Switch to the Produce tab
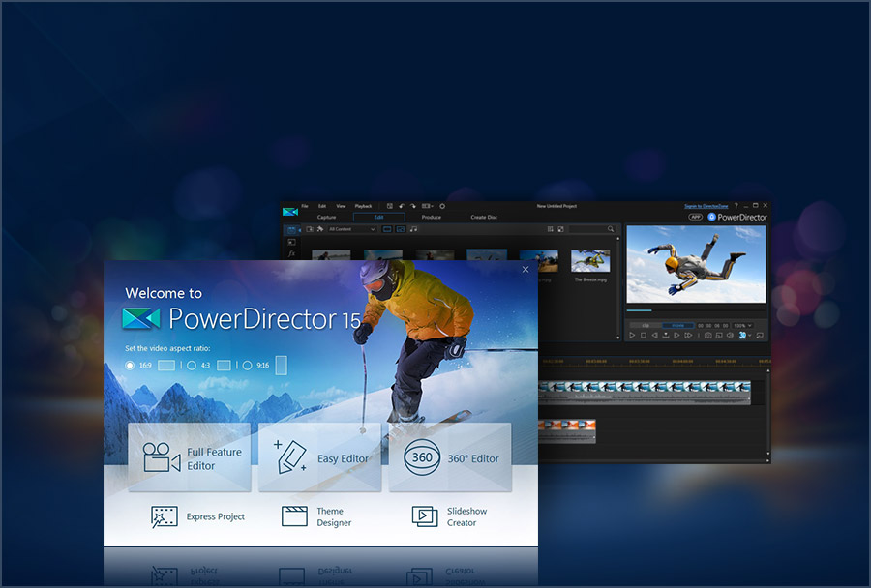Screen dimensions: 871x588 [431, 217]
